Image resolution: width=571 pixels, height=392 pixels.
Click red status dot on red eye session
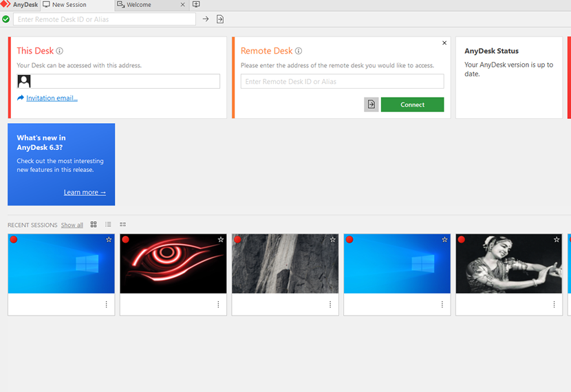pyautogui.click(x=126, y=239)
